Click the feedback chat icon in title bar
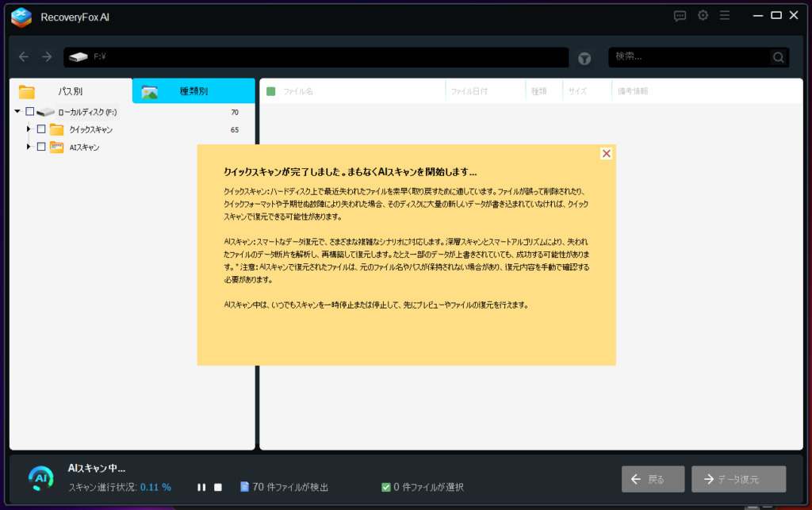The image size is (812, 510). [x=680, y=16]
